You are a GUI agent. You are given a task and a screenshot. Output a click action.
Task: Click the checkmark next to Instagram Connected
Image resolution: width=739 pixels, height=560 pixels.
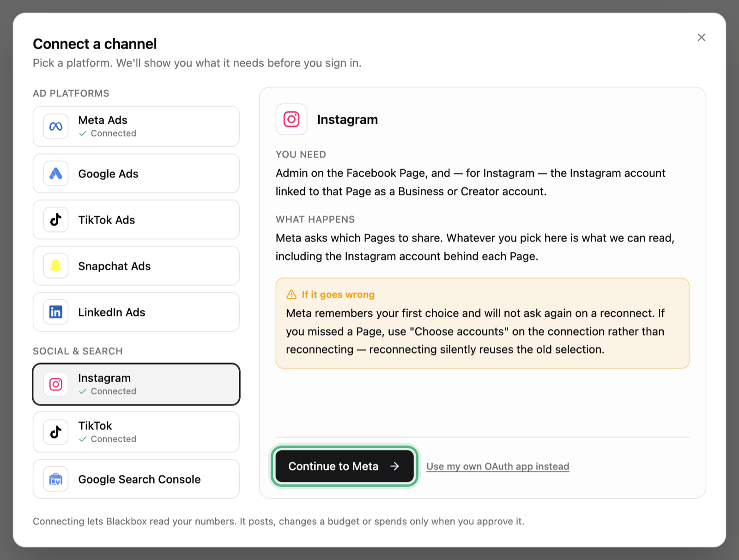83,391
